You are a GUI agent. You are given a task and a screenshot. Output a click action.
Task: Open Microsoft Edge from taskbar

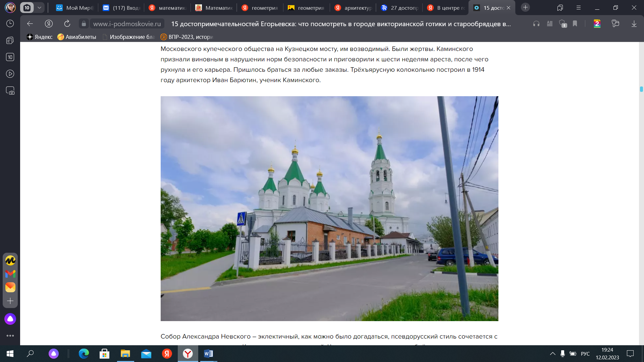coord(84,354)
